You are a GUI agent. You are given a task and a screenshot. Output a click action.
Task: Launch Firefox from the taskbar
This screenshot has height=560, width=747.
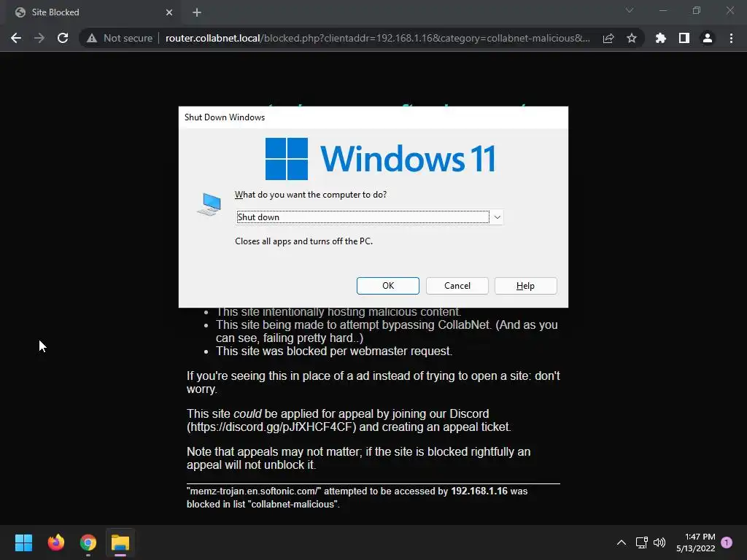click(55, 542)
